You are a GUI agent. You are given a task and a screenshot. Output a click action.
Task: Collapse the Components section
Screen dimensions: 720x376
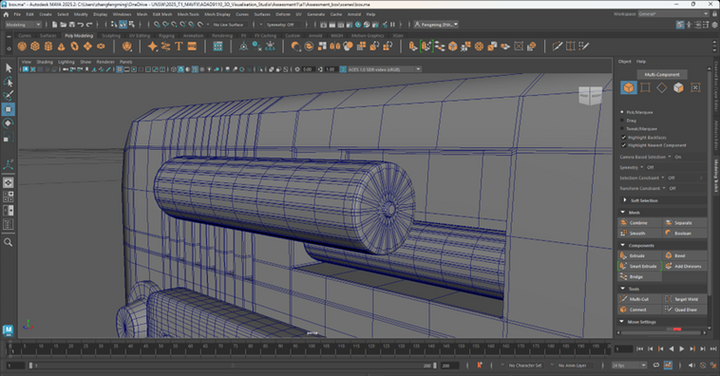point(623,245)
